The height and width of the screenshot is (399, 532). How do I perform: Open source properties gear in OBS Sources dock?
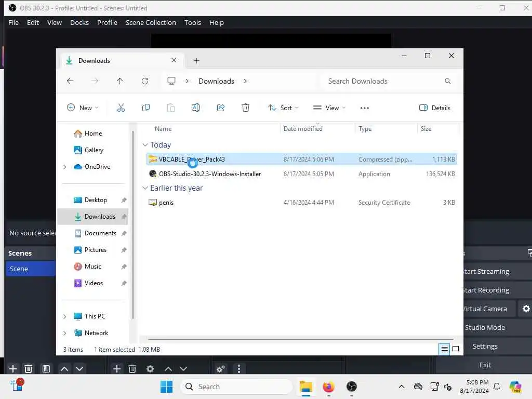150,369
